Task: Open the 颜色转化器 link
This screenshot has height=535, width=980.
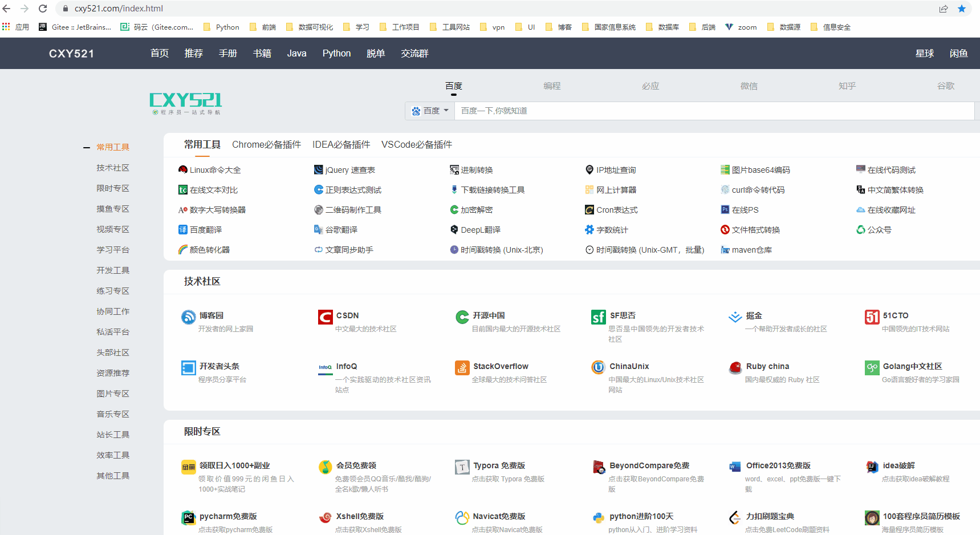Action: pyautogui.click(x=210, y=250)
